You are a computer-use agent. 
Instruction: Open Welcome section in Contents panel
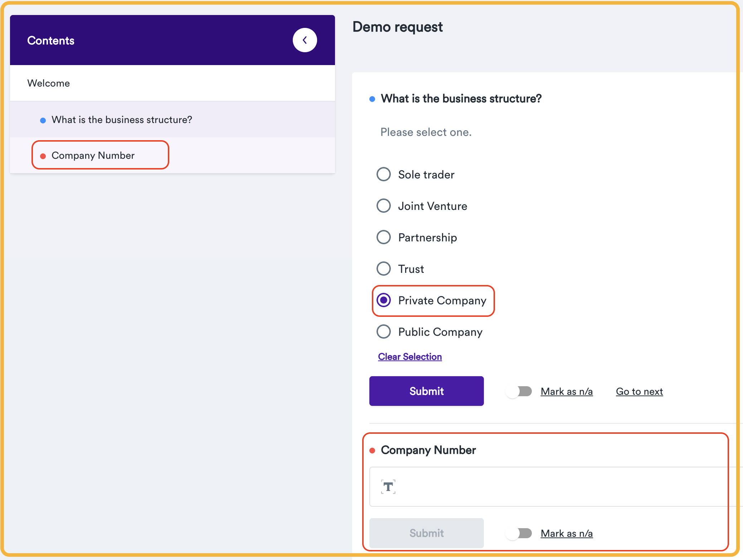pos(49,83)
